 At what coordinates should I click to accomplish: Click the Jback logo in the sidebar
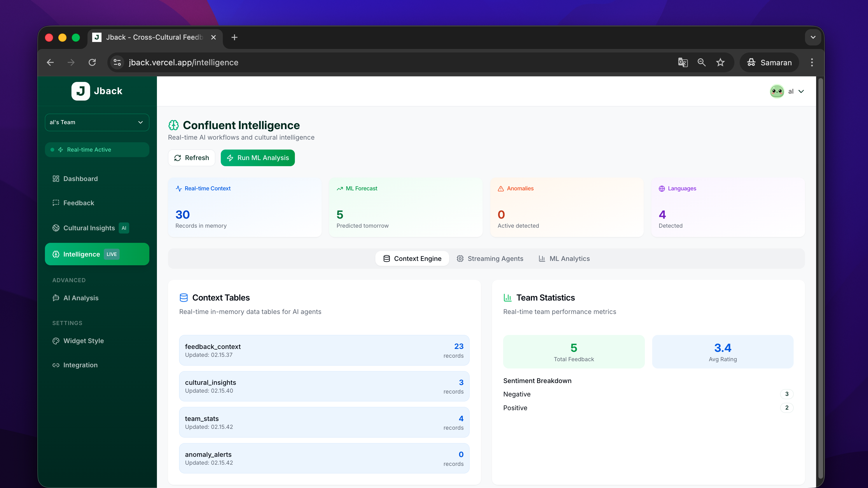click(81, 91)
